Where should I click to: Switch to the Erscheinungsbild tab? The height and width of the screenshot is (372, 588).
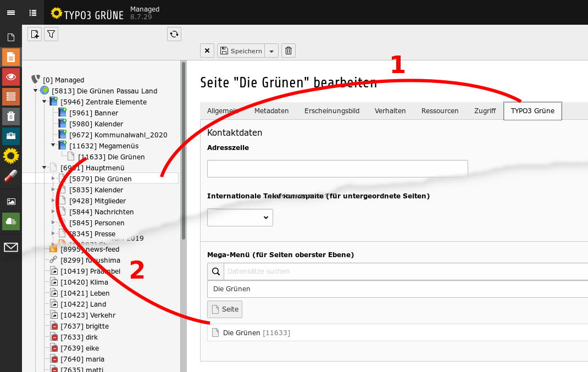pyautogui.click(x=332, y=110)
